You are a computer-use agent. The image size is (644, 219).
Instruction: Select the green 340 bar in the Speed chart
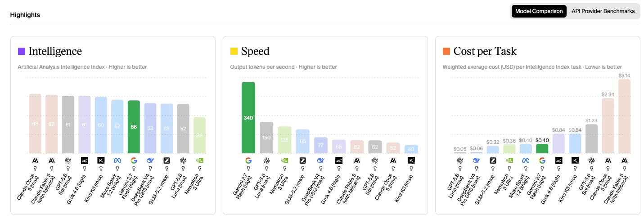pos(248,117)
